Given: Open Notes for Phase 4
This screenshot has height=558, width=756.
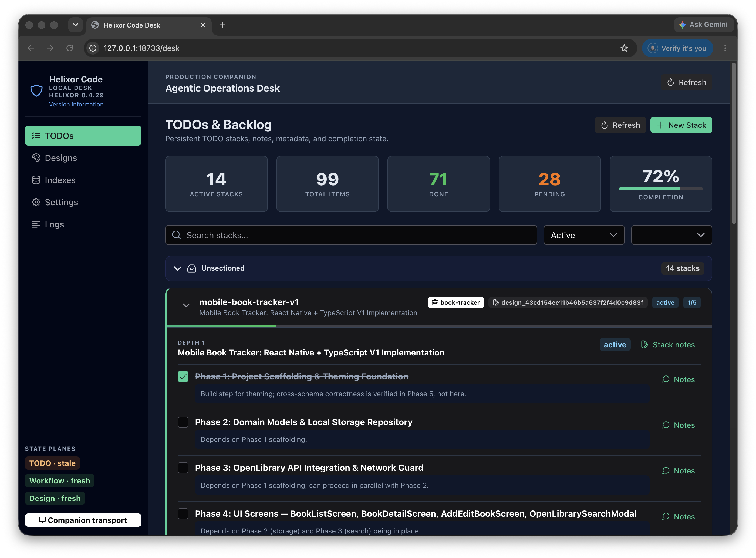Looking at the screenshot, I should (x=678, y=517).
